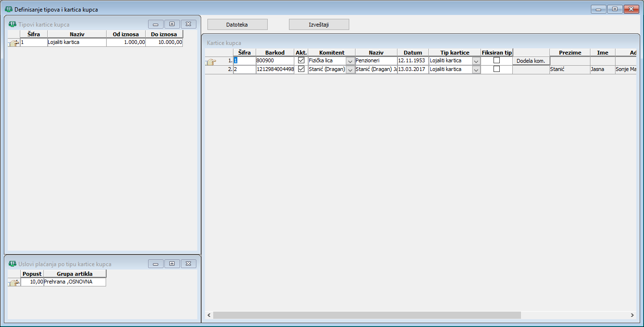Image resolution: width=644 pixels, height=327 pixels.
Task: Click Barkod column header
Action: pos(275,53)
